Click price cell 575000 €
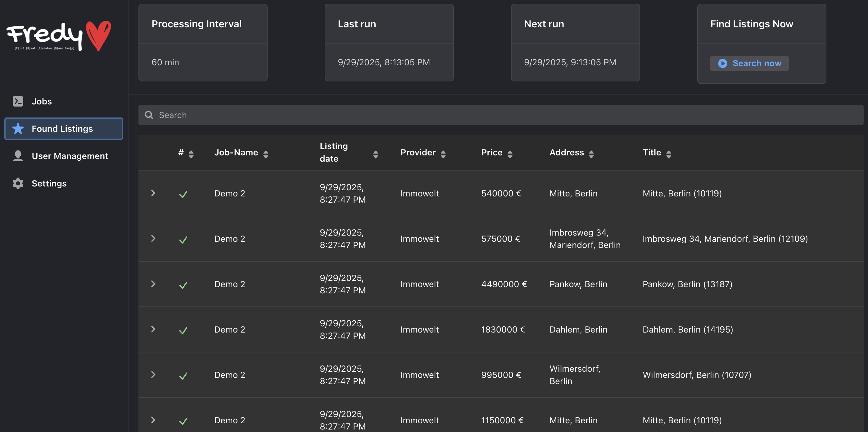 501,239
